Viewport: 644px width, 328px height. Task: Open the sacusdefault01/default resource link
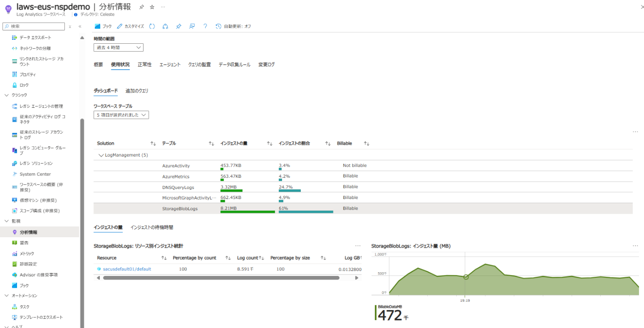127,269
